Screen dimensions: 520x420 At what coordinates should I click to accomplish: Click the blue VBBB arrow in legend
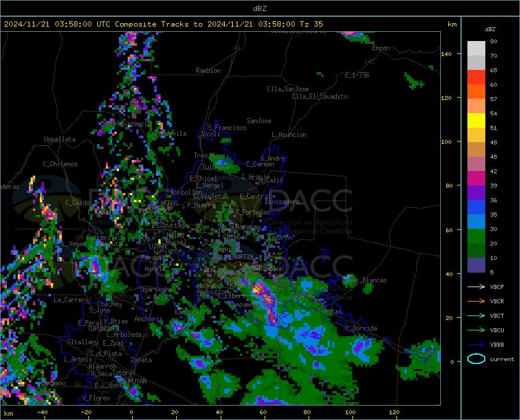click(476, 345)
